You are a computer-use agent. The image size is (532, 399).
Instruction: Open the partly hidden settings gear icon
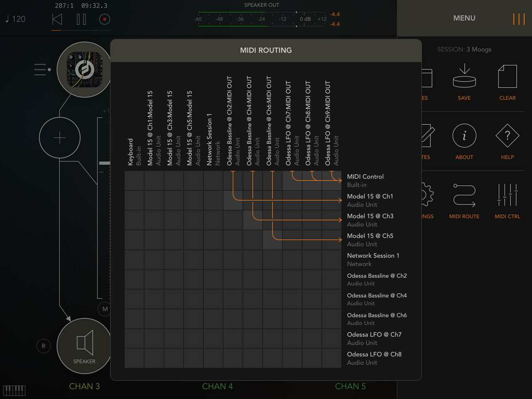point(427,196)
